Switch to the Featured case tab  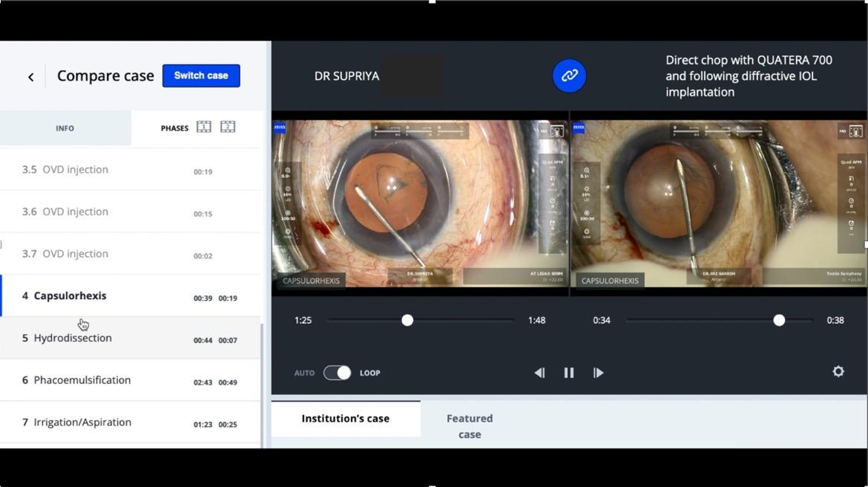470,426
